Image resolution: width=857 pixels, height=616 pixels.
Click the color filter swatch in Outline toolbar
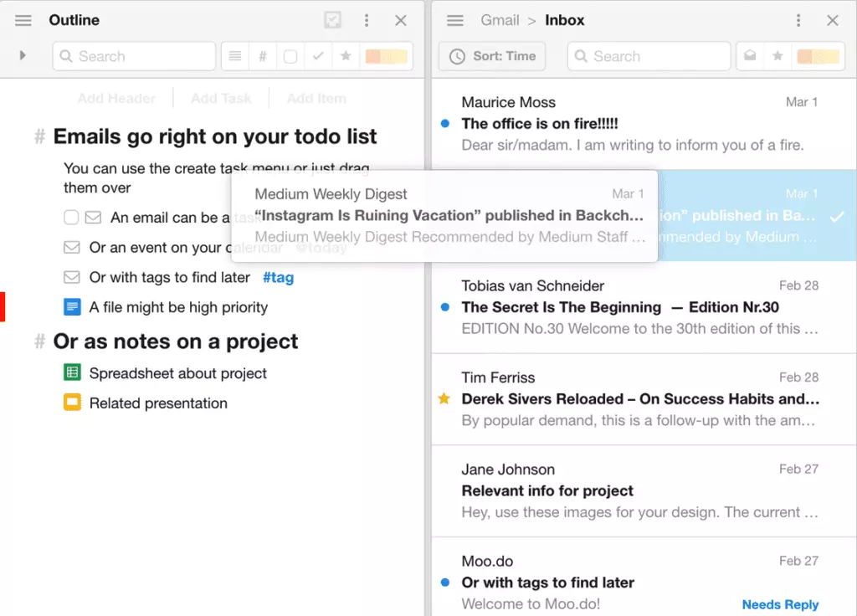pyautogui.click(x=386, y=56)
